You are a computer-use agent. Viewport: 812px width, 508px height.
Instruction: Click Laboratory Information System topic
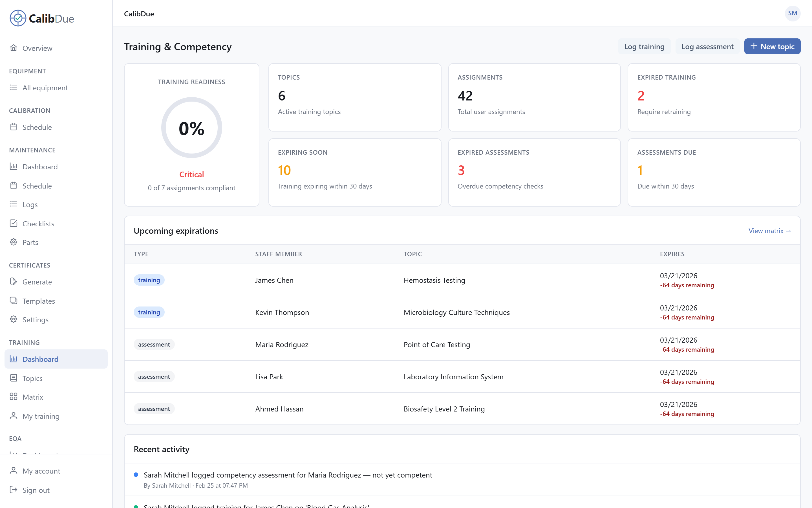[453, 377]
